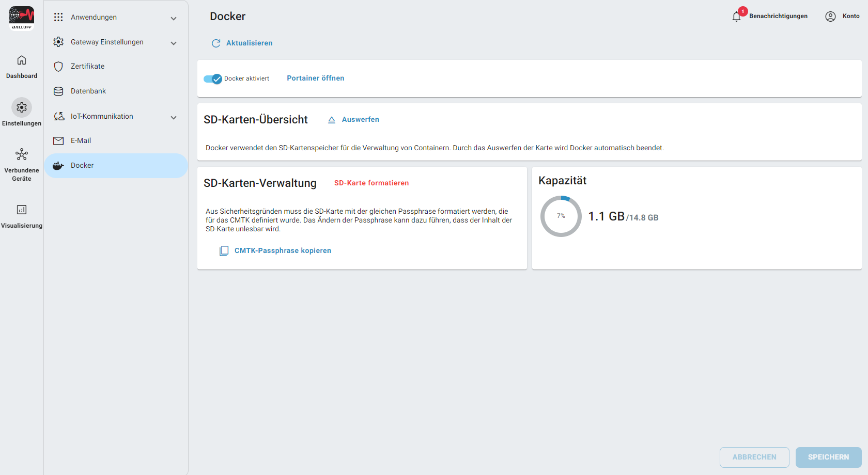The image size is (868, 475).
Task: Click the CMTK-Passphrase copy icon
Action: point(224,251)
